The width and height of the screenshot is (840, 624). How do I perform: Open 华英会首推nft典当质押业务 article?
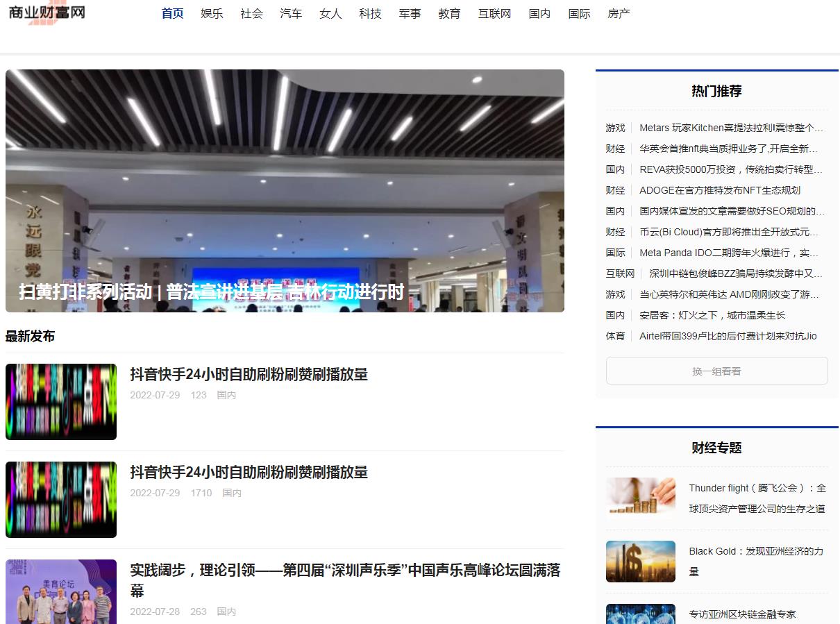(x=729, y=149)
